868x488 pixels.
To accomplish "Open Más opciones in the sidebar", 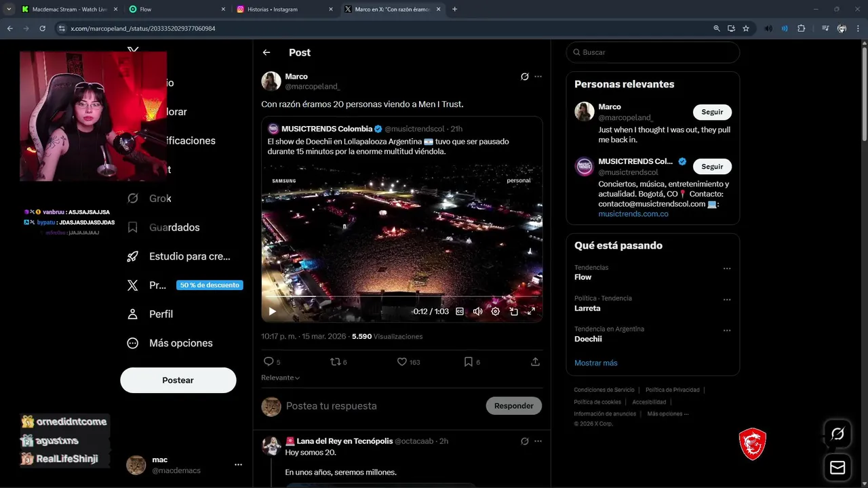I will click(x=170, y=343).
